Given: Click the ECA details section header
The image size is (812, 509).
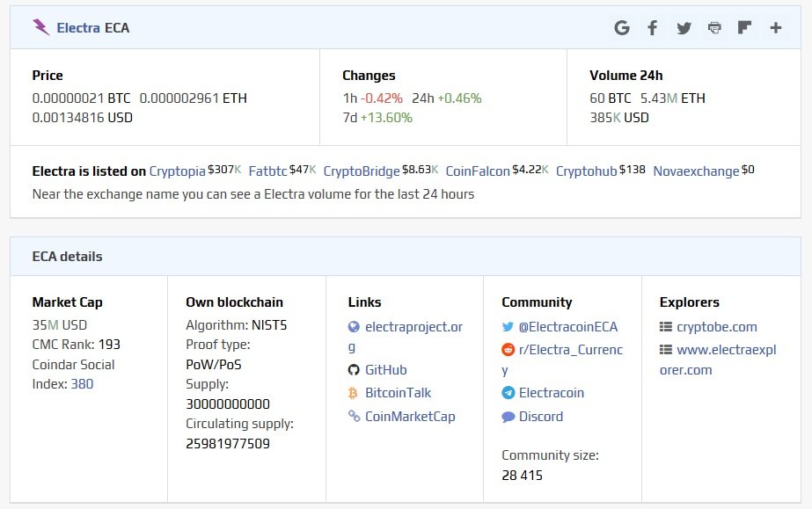Looking at the screenshot, I should click(406, 257).
